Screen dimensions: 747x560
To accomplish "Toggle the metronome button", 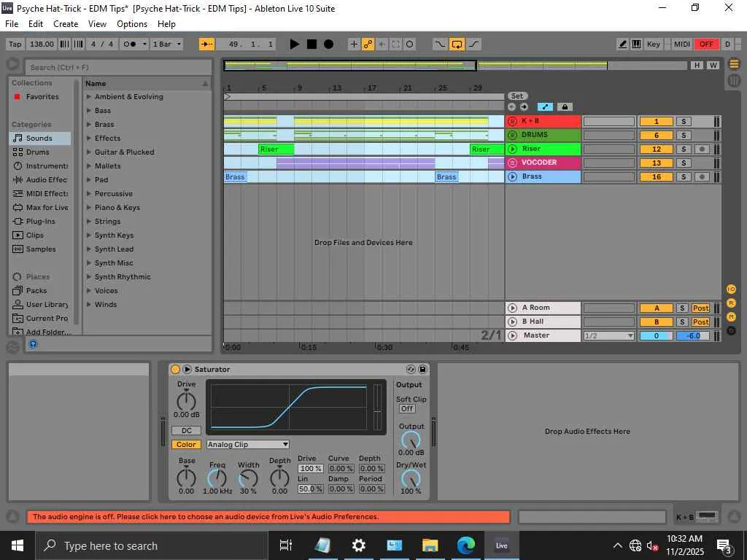I will [130, 44].
